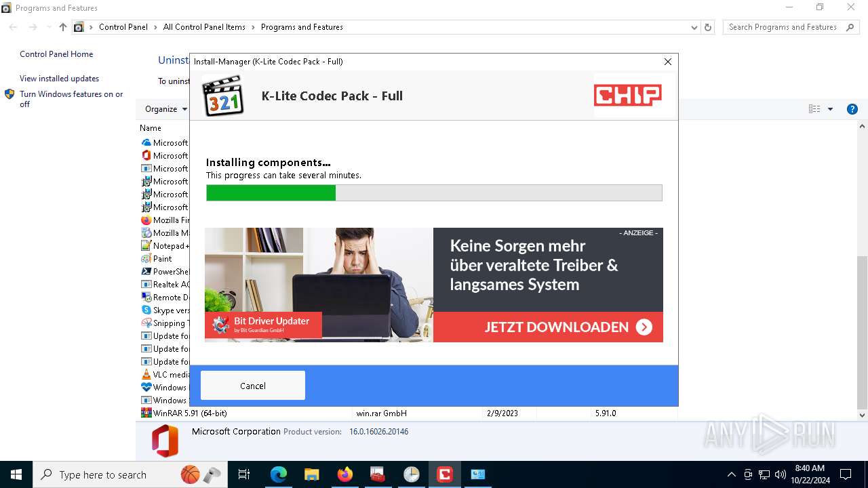The image size is (868, 488).
Task: Open the Windows Start menu
Action: pos(16,474)
